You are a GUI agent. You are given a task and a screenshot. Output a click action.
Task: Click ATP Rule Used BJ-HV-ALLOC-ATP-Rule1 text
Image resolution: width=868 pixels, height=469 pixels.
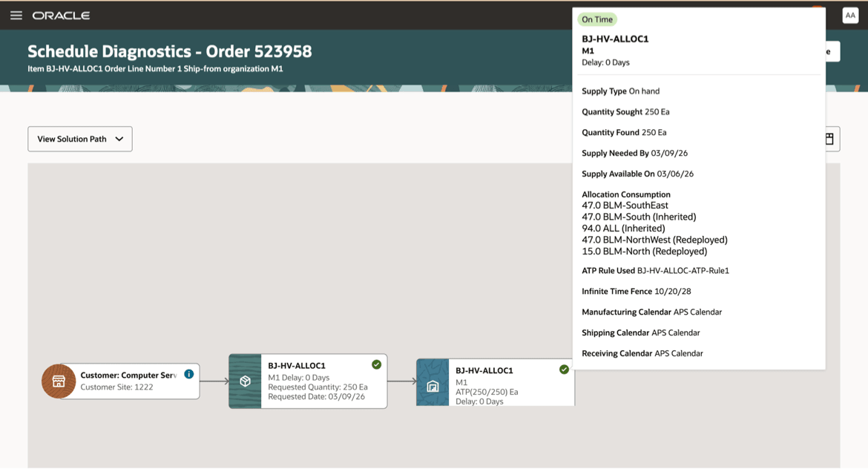coord(655,271)
